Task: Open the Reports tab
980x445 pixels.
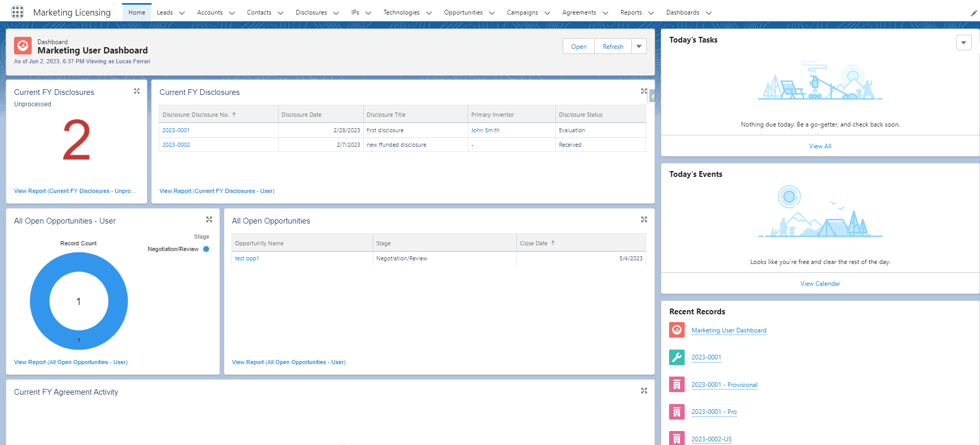Action: click(x=631, y=12)
